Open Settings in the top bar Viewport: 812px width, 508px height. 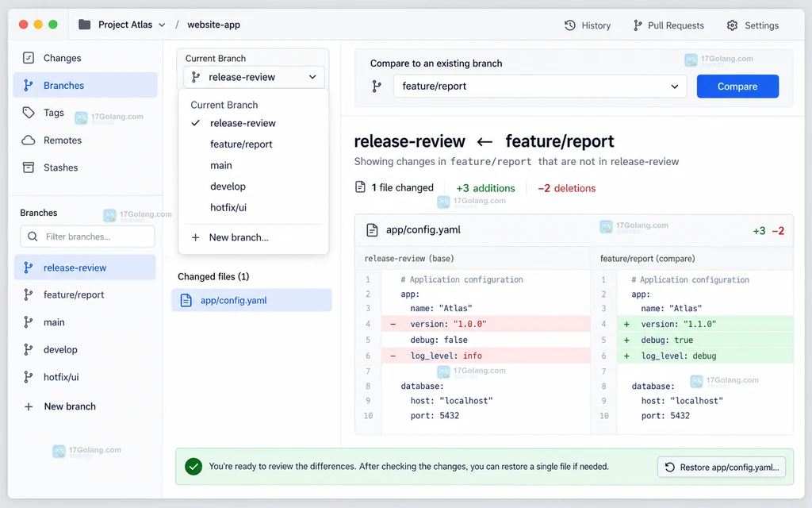(x=753, y=25)
